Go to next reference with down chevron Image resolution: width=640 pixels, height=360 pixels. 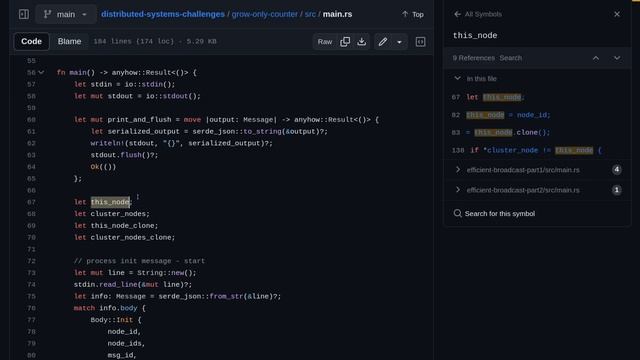point(617,58)
